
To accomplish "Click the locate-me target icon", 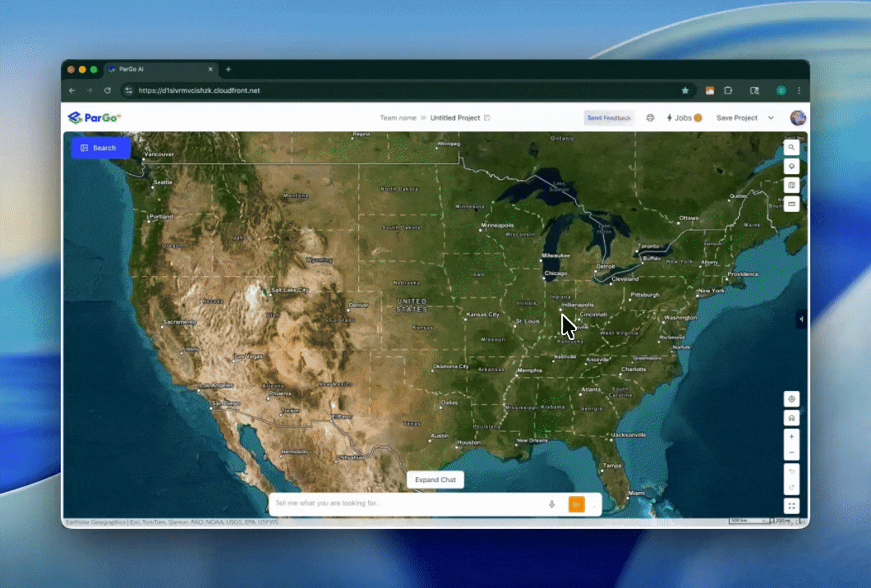I will point(791,398).
